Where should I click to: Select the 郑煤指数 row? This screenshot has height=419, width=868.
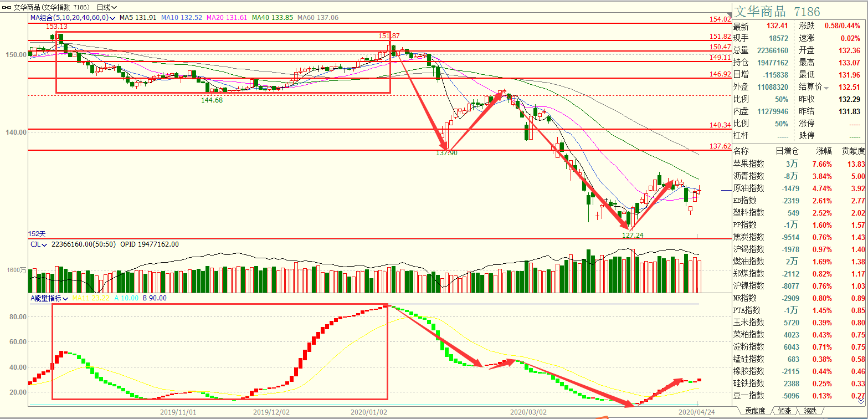(799, 274)
